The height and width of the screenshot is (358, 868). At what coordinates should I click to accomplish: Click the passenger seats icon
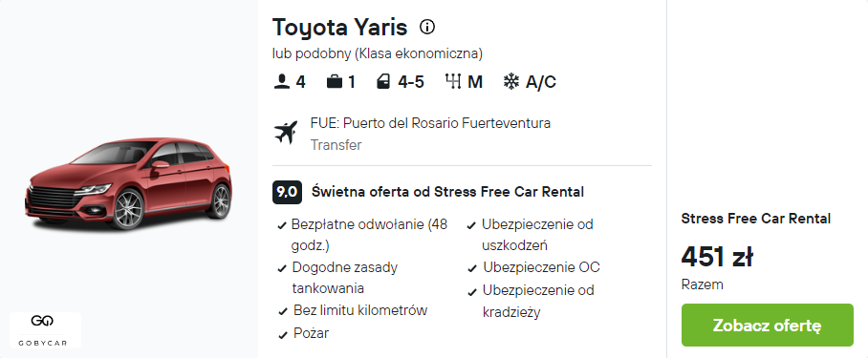[x=282, y=82]
